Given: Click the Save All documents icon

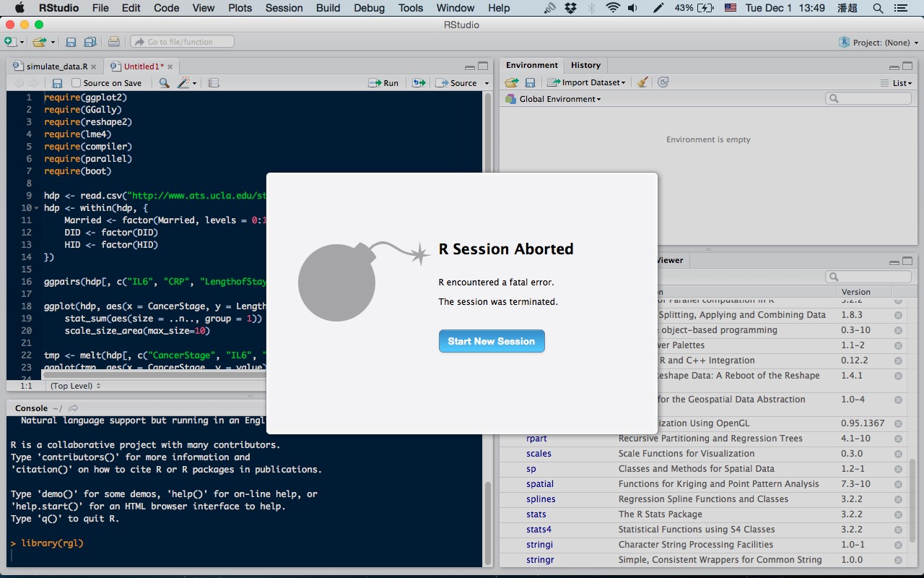Looking at the screenshot, I should (x=90, y=42).
